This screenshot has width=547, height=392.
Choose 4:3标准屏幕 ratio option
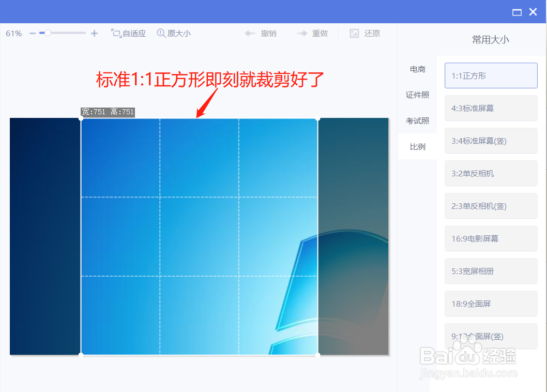coord(491,108)
